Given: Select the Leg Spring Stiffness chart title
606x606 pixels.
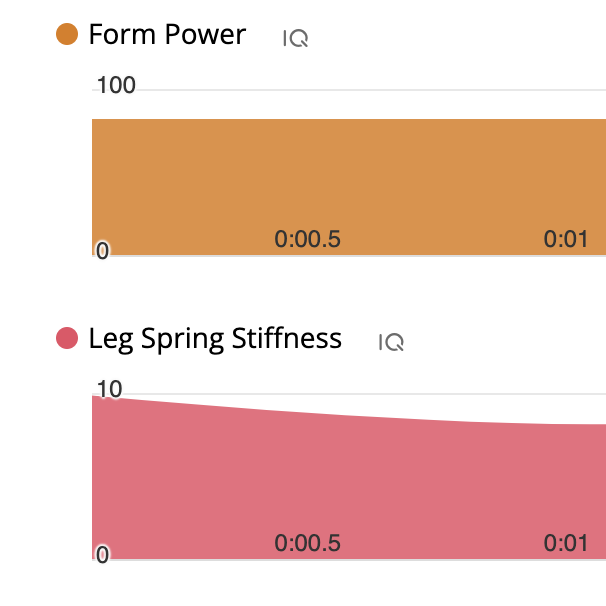Looking at the screenshot, I should click(x=215, y=339).
